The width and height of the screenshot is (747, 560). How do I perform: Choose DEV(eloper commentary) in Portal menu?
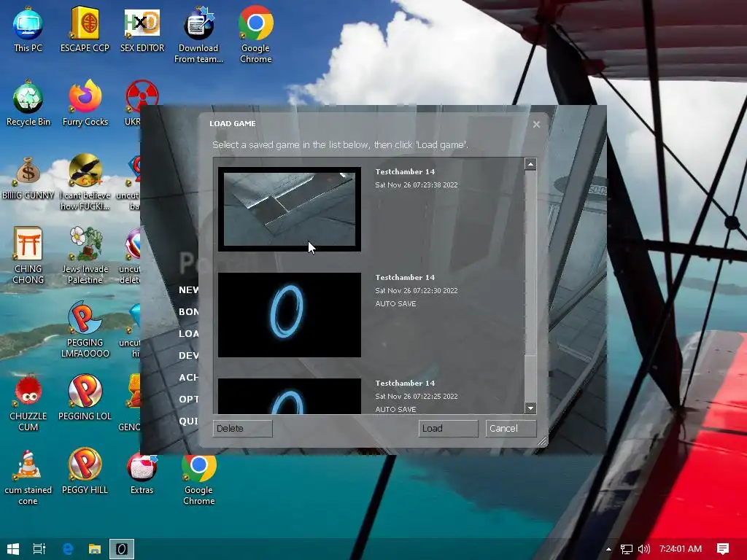coord(189,356)
